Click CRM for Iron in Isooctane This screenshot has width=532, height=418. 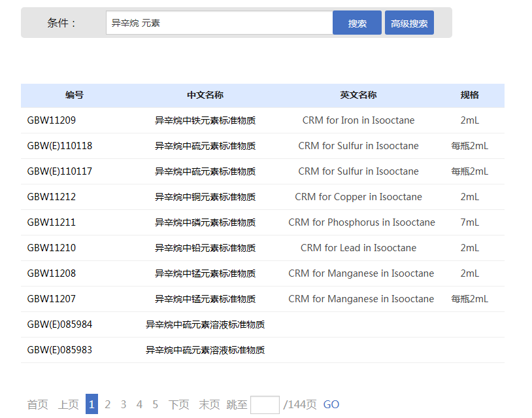coord(358,120)
